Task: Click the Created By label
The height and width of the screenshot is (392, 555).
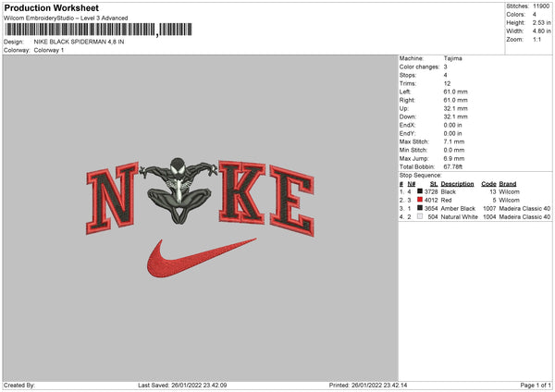Action: (x=19, y=386)
